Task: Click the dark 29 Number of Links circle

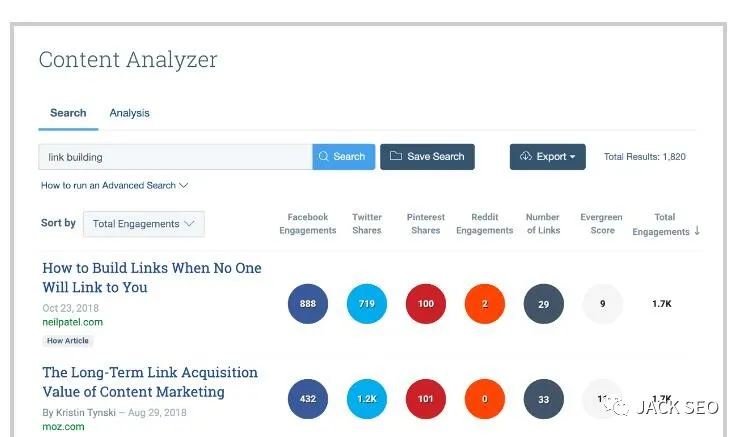Action: click(x=543, y=304)
